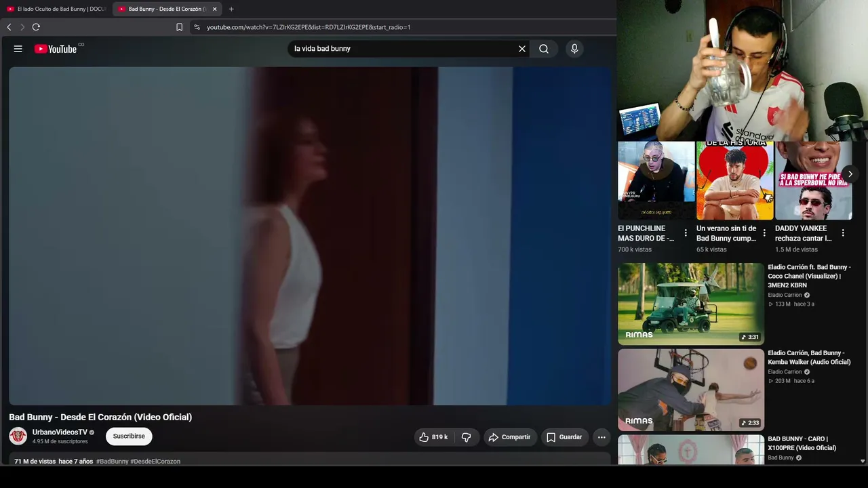Screen dimensions: 868x488
Task: Open Bad Bunny channel under CARO video
Action: [781, 458]
